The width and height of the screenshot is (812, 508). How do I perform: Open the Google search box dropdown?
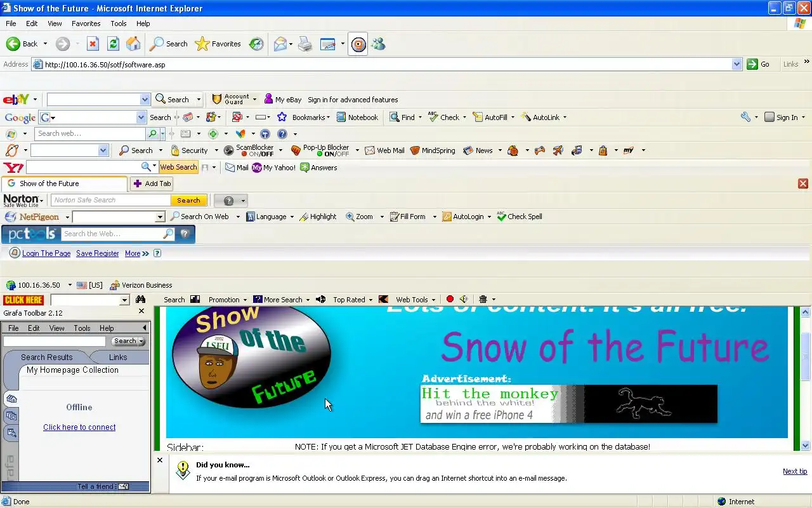(141, 117)
